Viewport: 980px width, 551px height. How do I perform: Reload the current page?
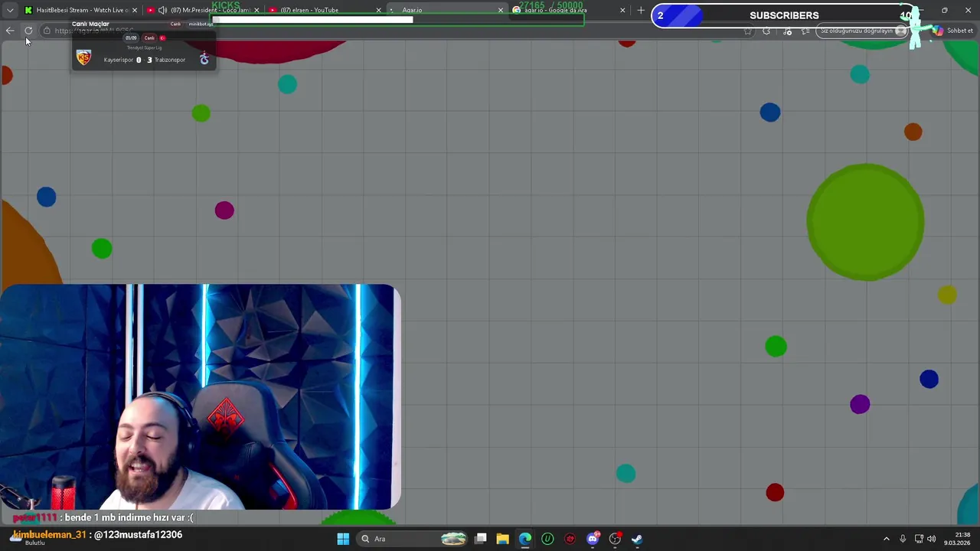pos(28,31)
